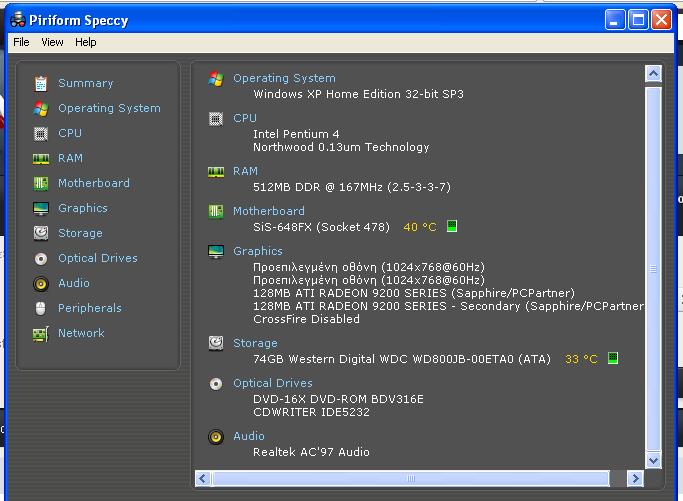Click the horizontal scrollbar thumb

coord(411,479)
